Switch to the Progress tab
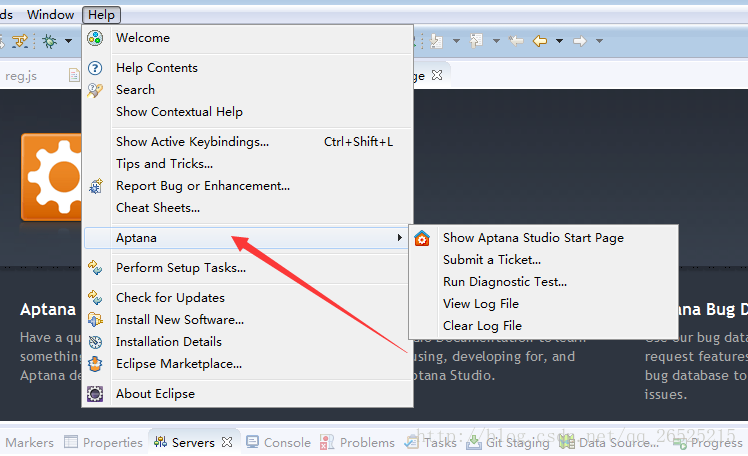748x456 pixels. tap(708, 443)
